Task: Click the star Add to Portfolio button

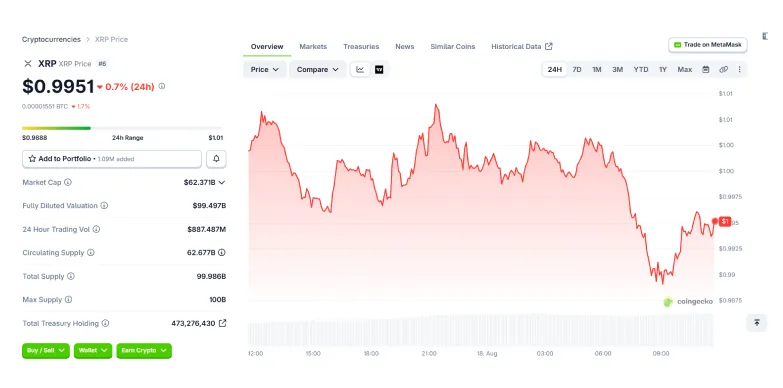Action: [x=112, y=159]
